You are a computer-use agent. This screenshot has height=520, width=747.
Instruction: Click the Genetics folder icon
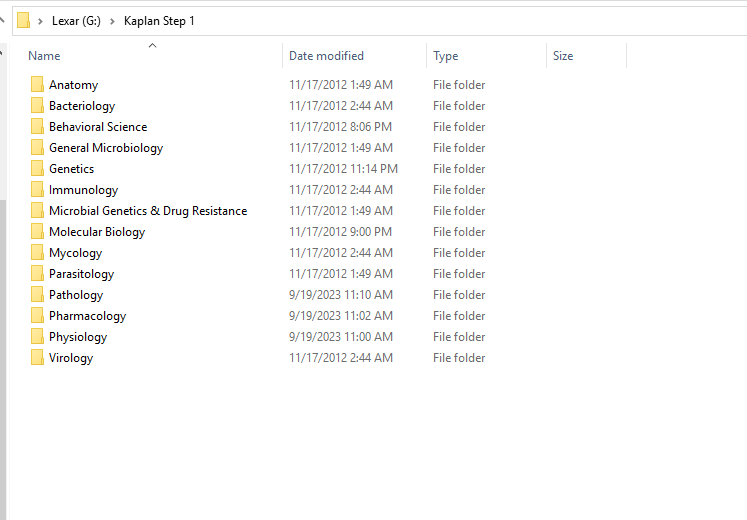pos(37,168)
